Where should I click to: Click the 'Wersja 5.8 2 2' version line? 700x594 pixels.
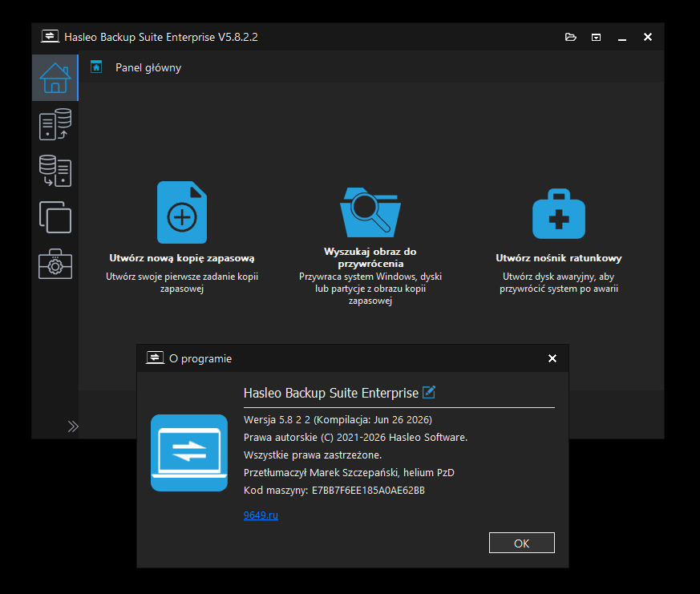[x=338, y=420]
